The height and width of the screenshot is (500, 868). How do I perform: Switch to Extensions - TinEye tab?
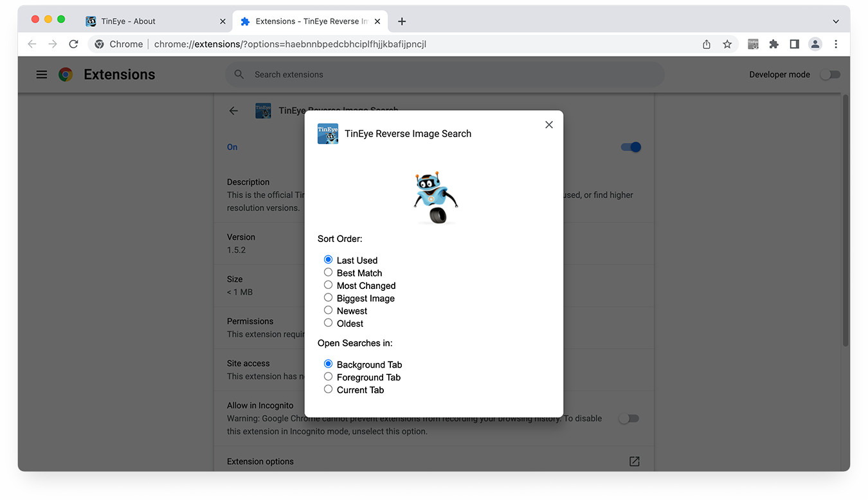310,21
